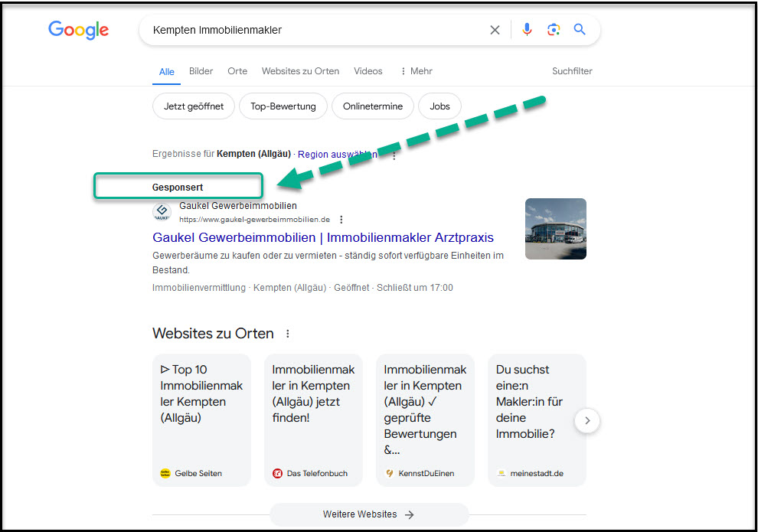
Task: Open three-dot menu next to Websites zu Orten
Action: point(288,334)
